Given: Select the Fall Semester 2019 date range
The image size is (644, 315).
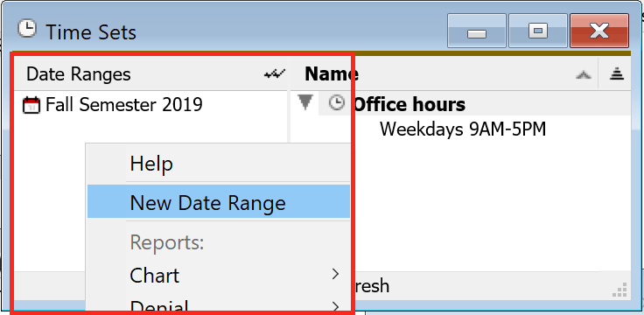Looking at the screenshot, I should [x=124, y=105].
